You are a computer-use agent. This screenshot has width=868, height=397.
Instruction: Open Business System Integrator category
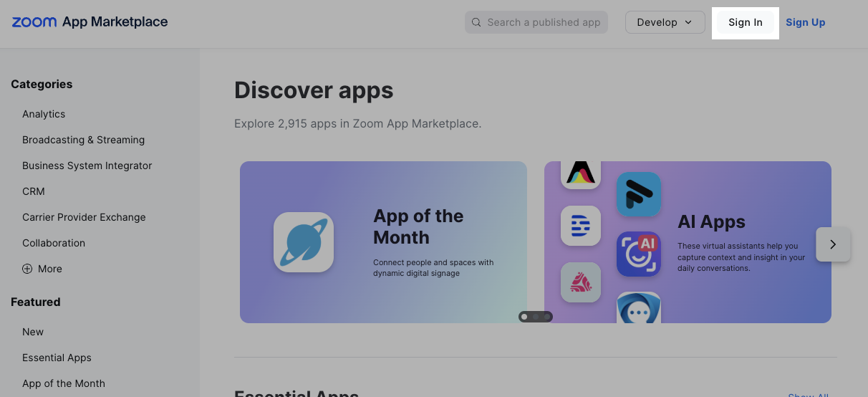click(x=87, y=166)
